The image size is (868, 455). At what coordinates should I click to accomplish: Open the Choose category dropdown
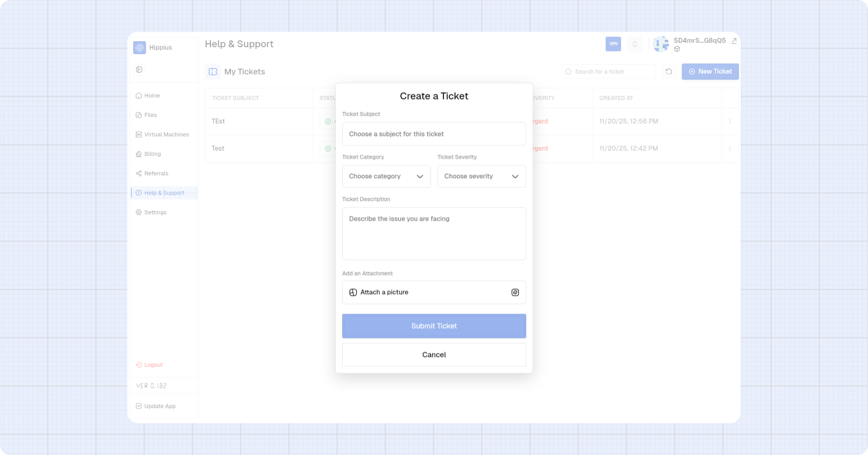pos(386,176)
